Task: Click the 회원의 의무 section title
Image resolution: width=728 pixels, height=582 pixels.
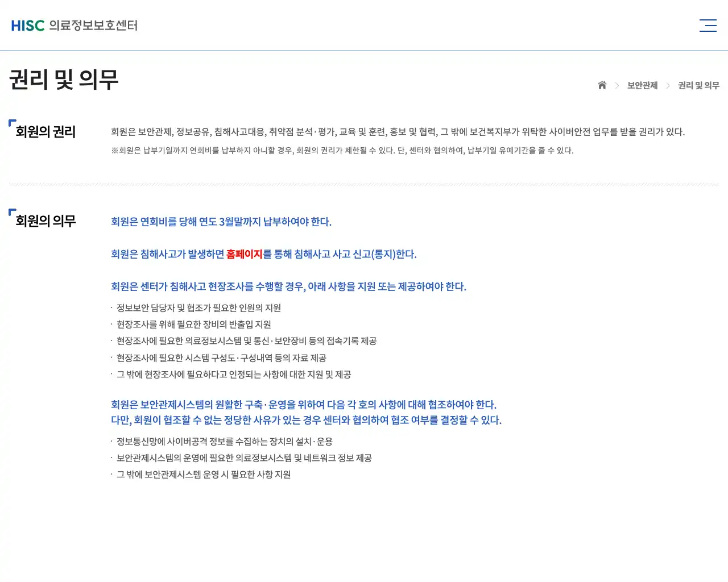Action: (45, 221)
